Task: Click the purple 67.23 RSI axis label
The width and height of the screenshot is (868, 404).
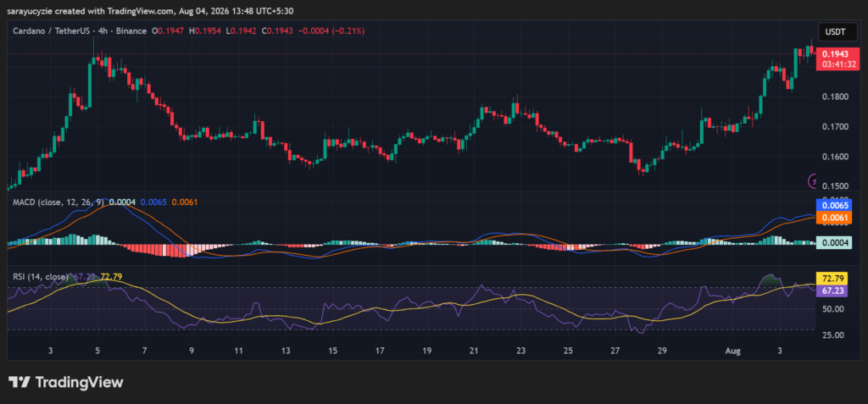Action: click(x=832, y=290)
